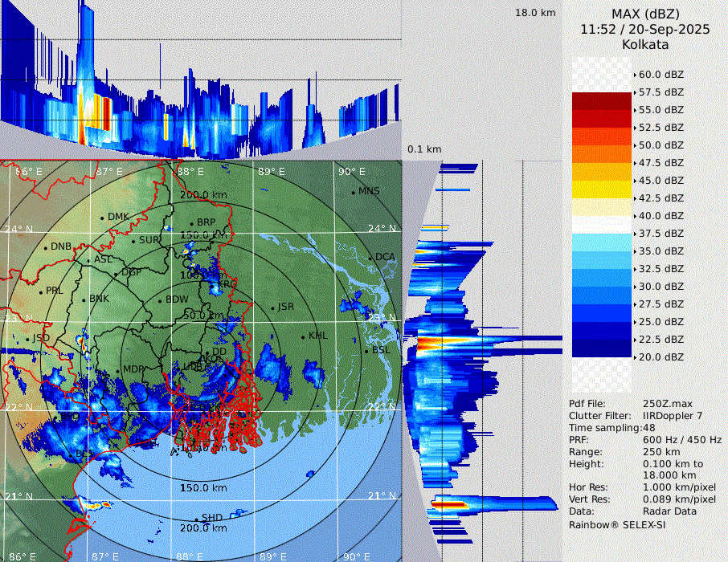Select the PRL station point

pyautogui.click(x=42, y=291)
